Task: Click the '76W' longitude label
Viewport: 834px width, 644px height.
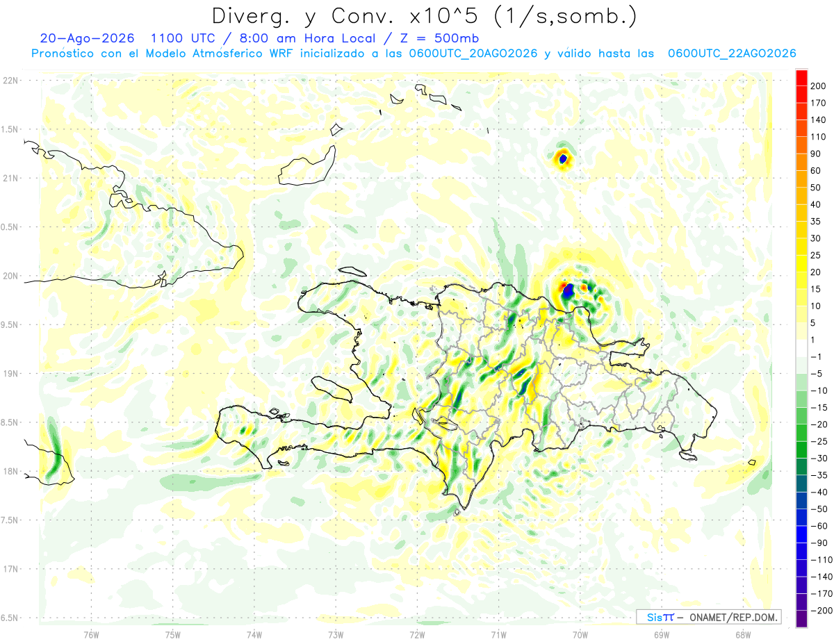Action: 91,634
